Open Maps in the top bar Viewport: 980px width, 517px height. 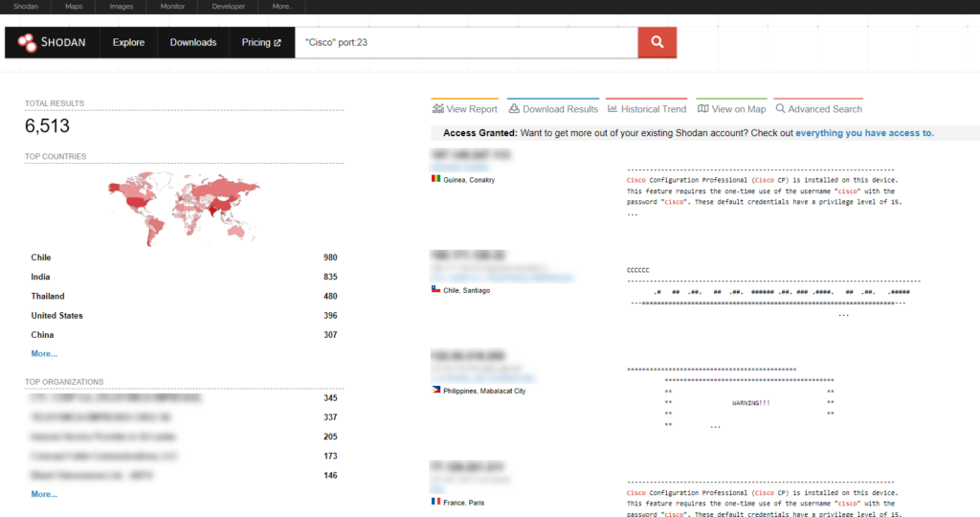point(74,7)
